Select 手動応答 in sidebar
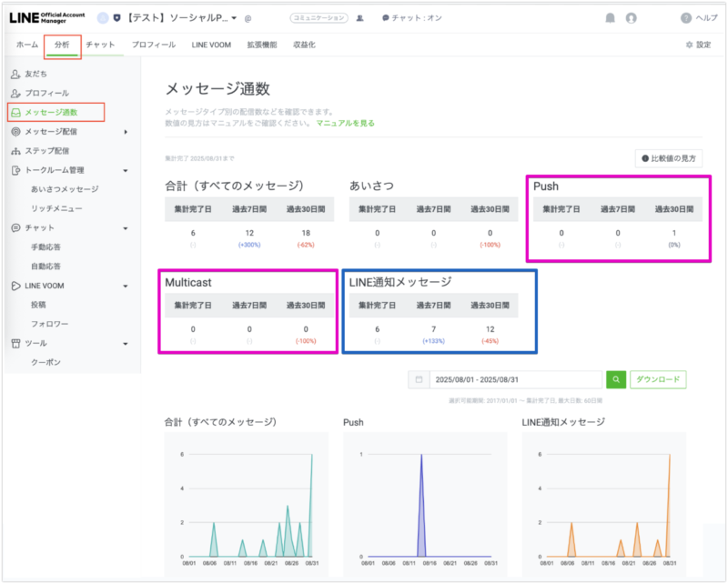This screenshot has height=584, width=728. point(45,247)
